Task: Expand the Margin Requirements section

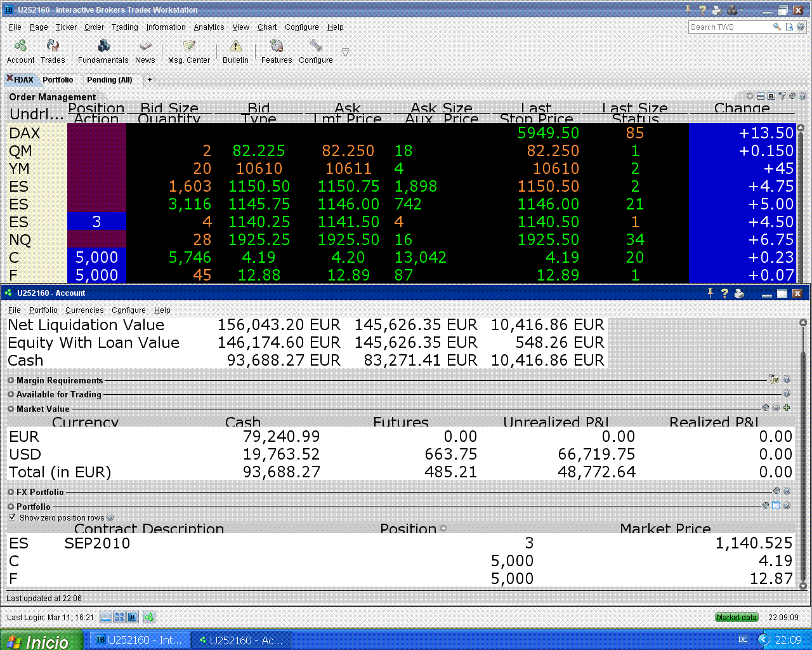Action: click(11, 380)
